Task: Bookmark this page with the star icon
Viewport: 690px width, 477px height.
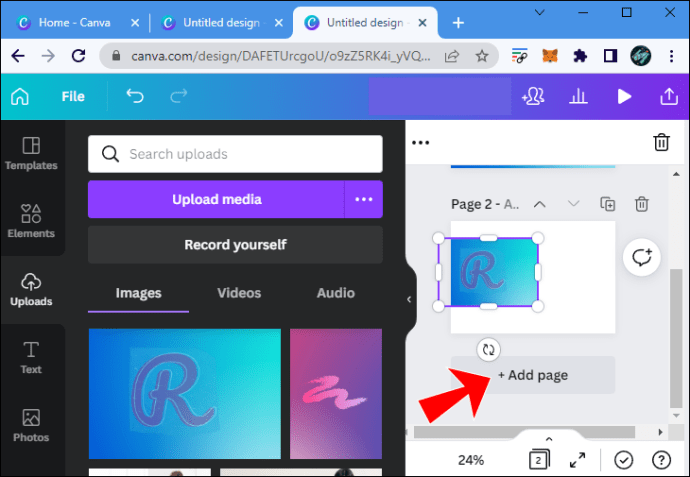Action: (x=482, y=56)
